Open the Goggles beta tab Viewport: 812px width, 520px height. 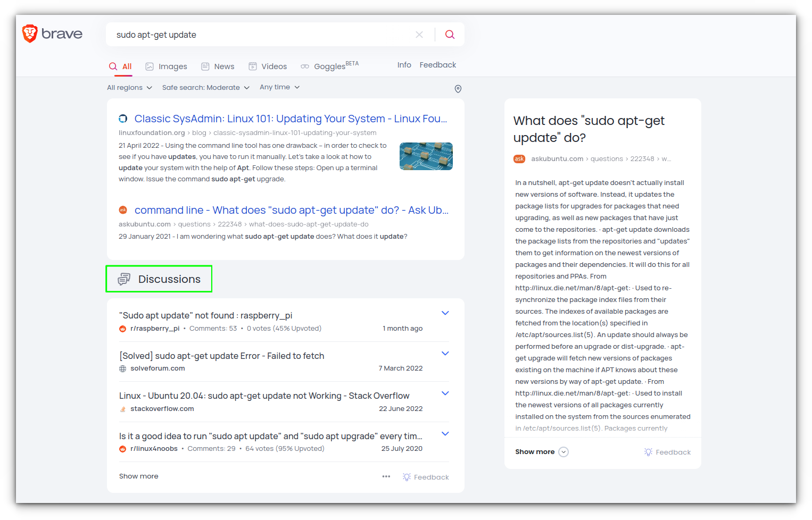click(329, 66)
